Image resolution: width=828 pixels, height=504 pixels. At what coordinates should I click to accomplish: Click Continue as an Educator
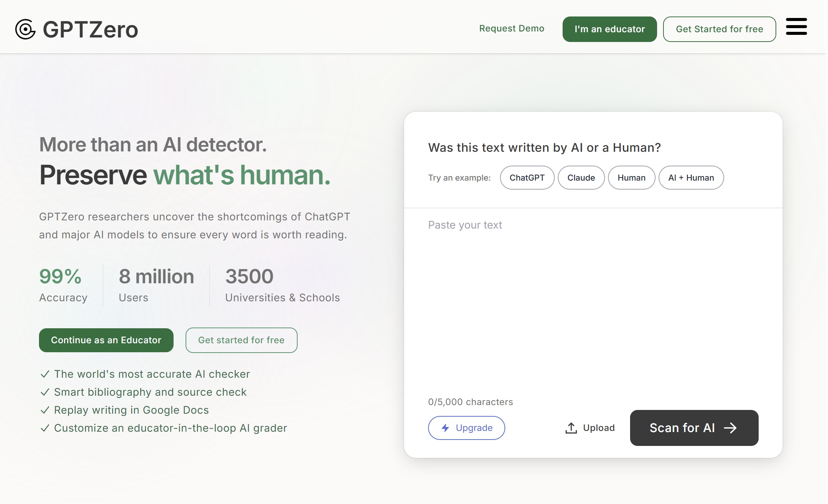coord(106,340)
